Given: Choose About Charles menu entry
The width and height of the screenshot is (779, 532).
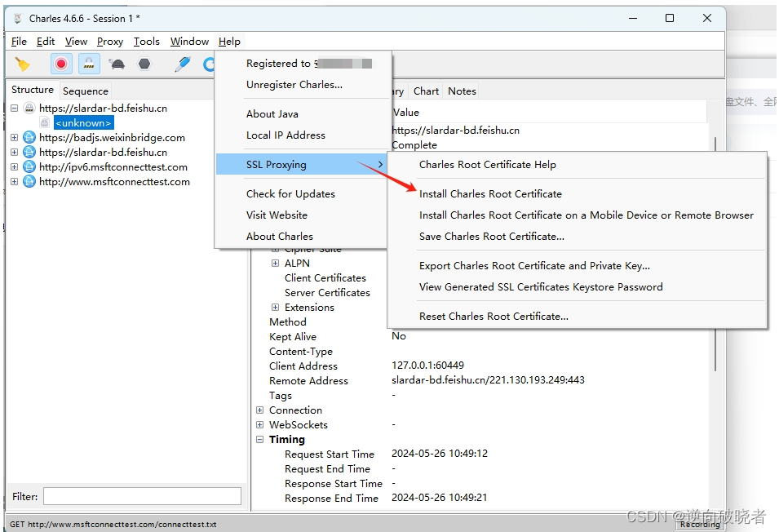Looking at the screenshot, I should pos(303,237).
